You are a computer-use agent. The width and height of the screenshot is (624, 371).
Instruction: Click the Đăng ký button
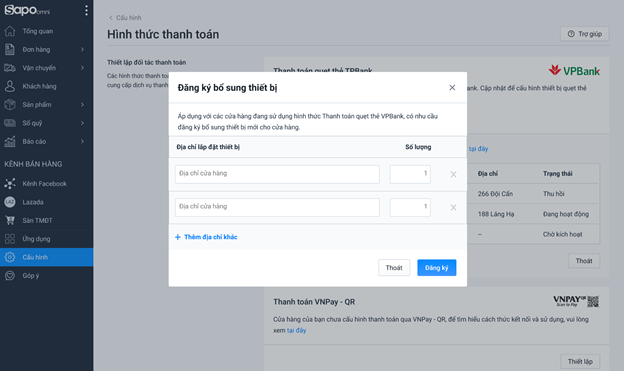(x=437, y=268)
